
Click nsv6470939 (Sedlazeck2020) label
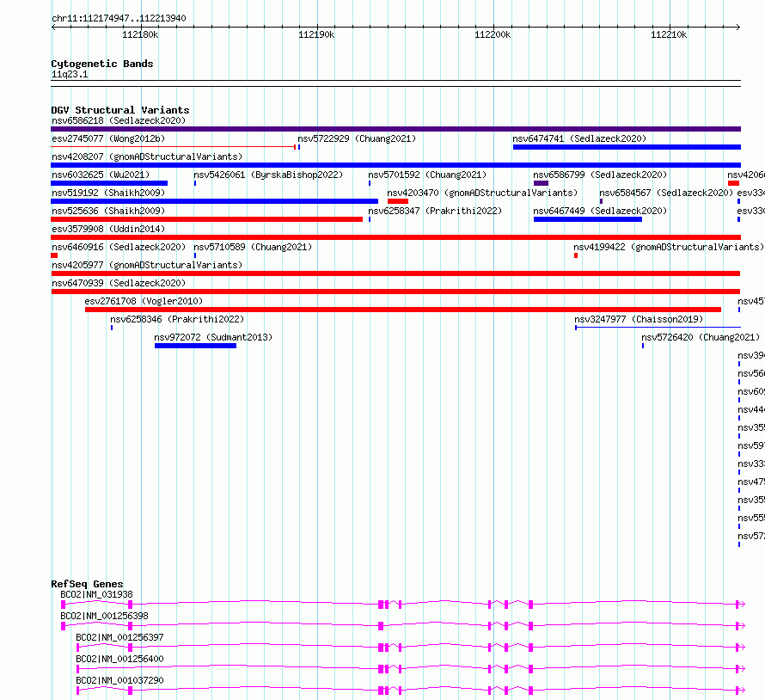(x=119, y=283)
